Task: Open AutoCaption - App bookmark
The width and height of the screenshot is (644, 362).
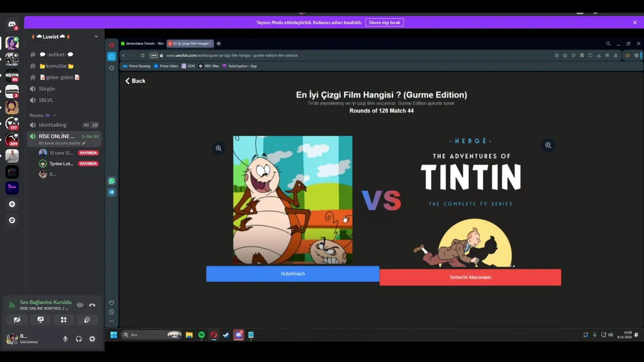Action: point(240,66)
